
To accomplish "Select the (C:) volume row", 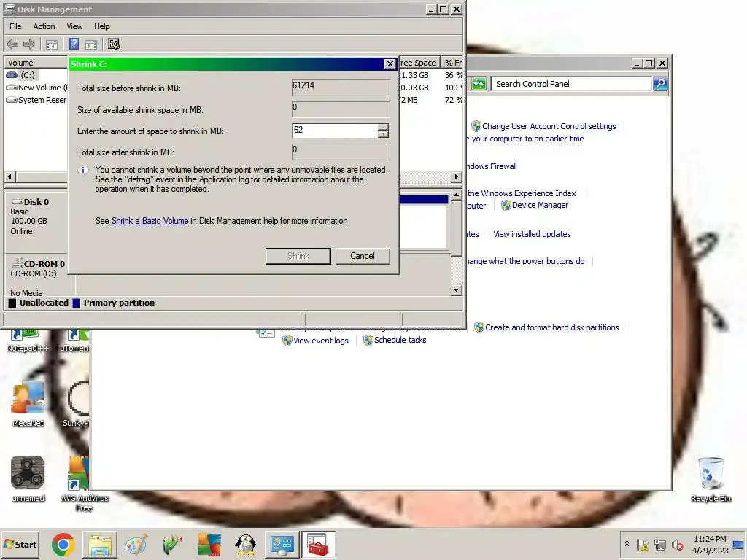I will 36,75.
